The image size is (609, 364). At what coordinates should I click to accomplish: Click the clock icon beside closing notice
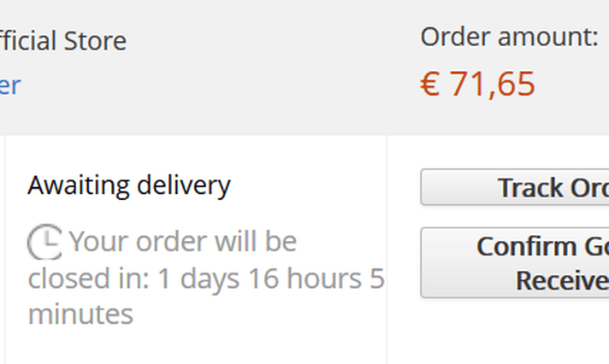[44, 242]
